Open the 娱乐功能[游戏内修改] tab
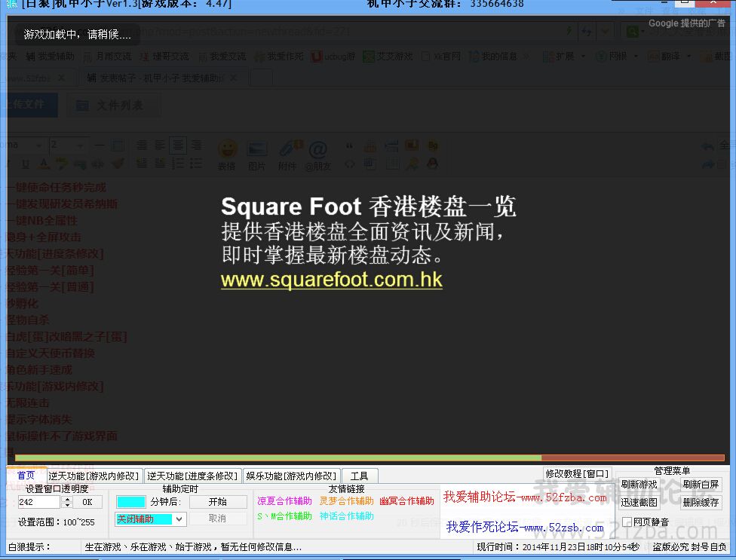This screenshot has height=560, width=736. coord(292,476)
